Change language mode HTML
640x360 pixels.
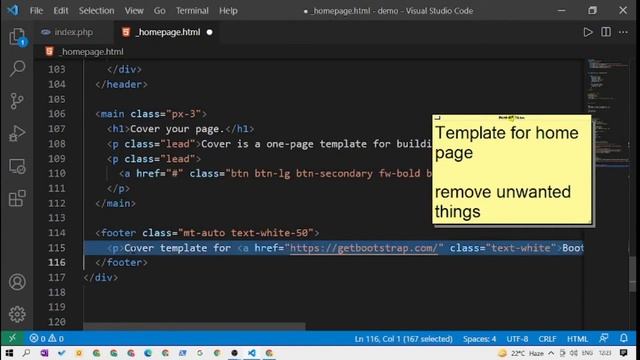577,339
